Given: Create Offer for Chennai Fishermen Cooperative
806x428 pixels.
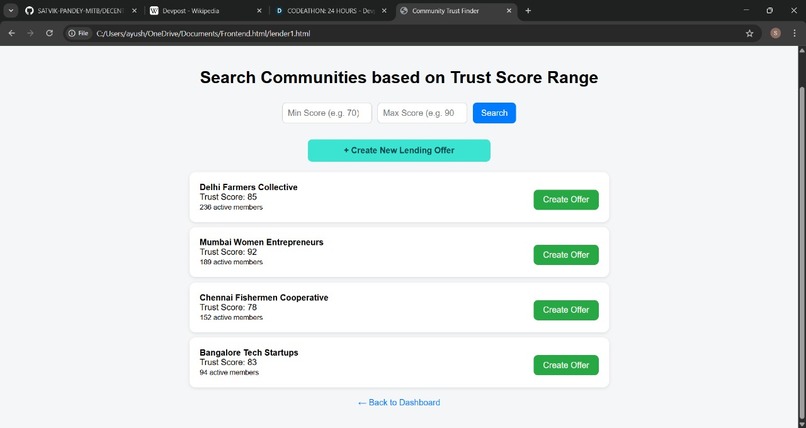Looking at the screenshot, I should [566, 310].
